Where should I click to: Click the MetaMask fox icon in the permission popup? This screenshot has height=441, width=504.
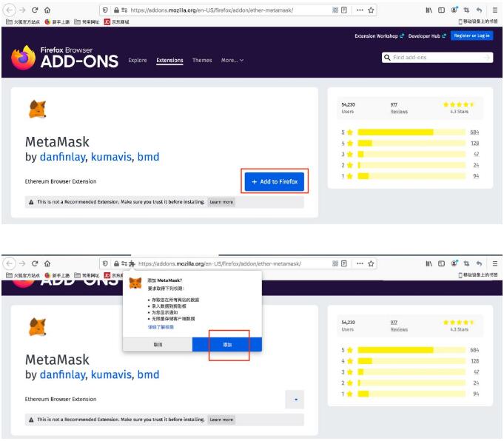tap(135, 283)
